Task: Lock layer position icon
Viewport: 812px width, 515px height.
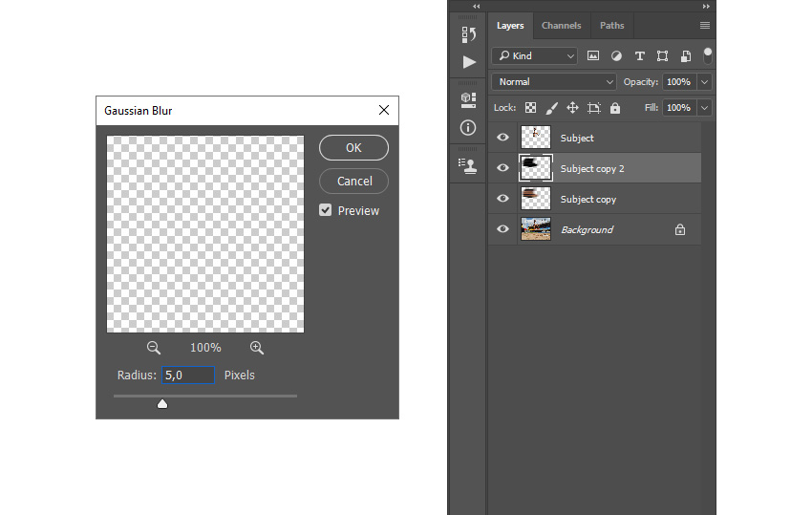Action: point(572,108)
